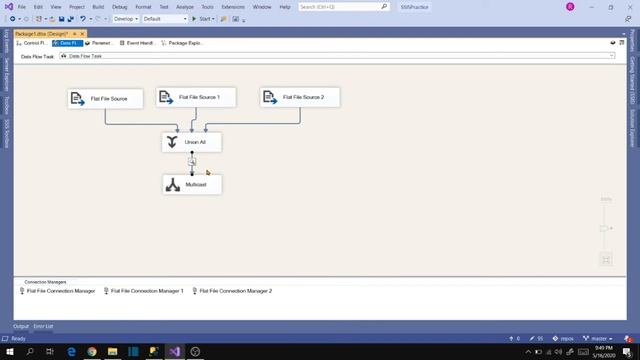Open Microsoft Edge from the taskbar
Viewport: 640px width, 360px height.
tap(71, 351)
